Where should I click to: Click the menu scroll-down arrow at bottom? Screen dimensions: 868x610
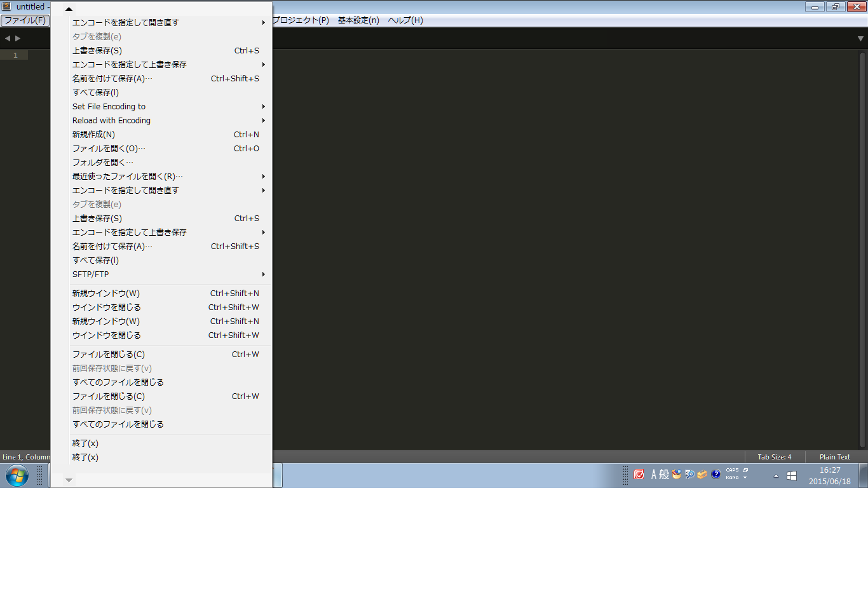point(69,480)
